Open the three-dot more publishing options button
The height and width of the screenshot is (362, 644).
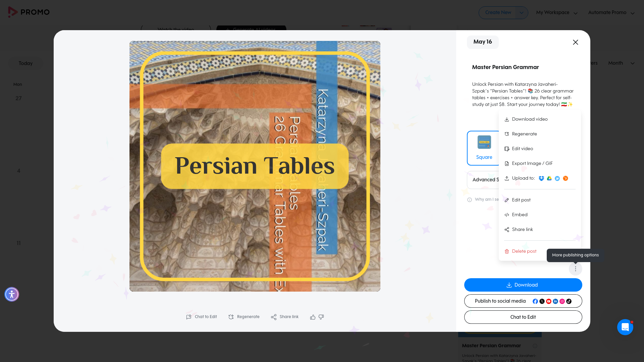[x=576, y=269]
